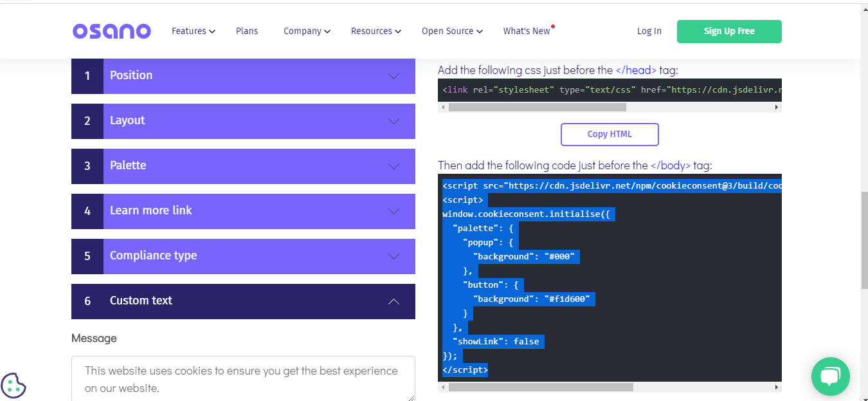Click the CSS snippet scroll left arrow
868x401 pixels.
[x=443, y=107]
